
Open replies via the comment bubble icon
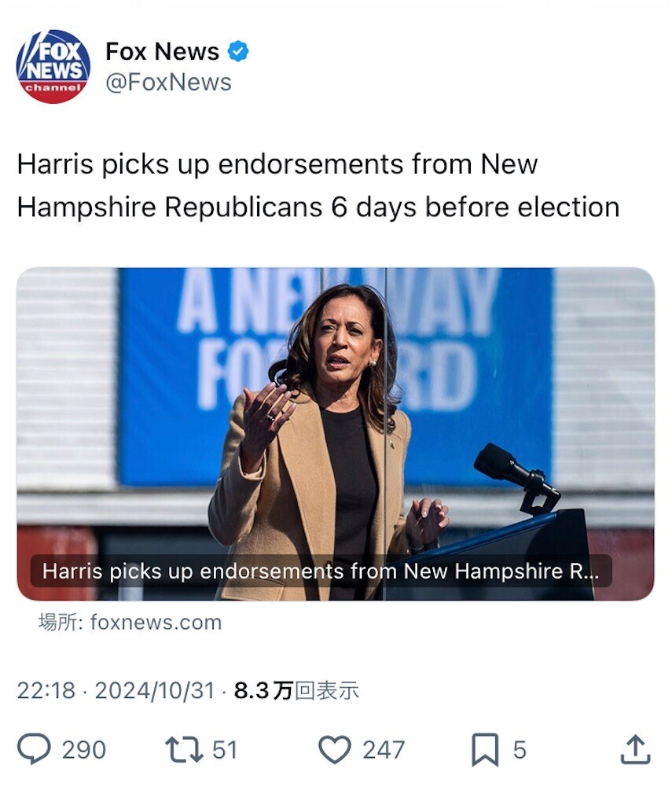tap(34, 749)
